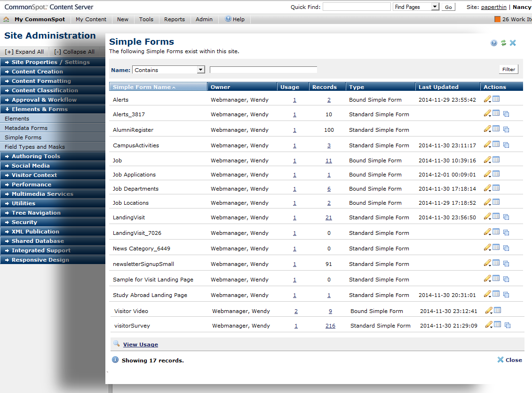The width and height of the screenshot is (532, 393).
Task: Sort by the Simple Form Name column header
Action: pos(158,87)
